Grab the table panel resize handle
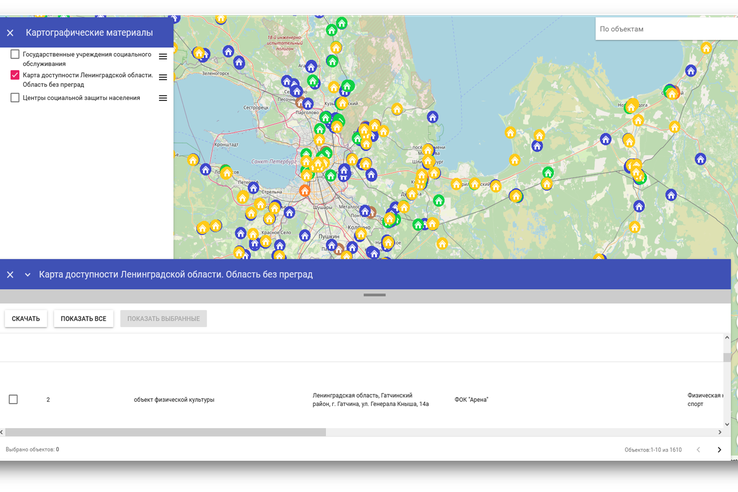The image size is (738, 492). tap(375, 295)
